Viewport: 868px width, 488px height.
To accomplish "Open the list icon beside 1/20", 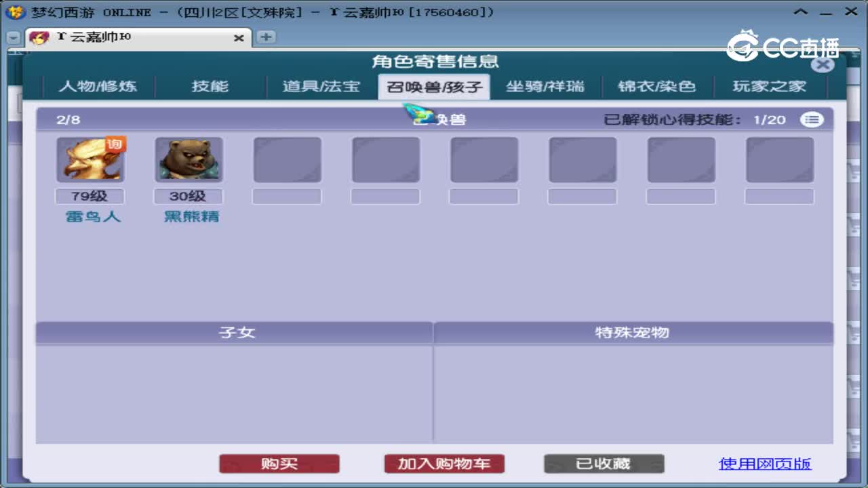I will [x=812, y=120].
